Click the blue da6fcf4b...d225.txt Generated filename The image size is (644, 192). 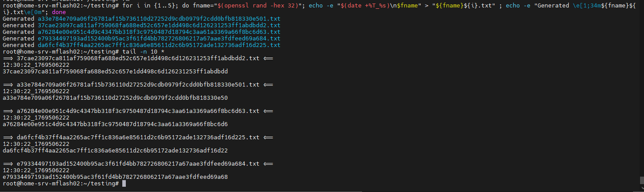(x=159, y=45)
